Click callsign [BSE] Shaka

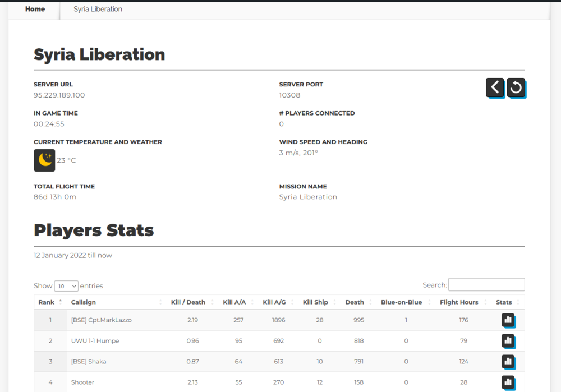[89, 362]
